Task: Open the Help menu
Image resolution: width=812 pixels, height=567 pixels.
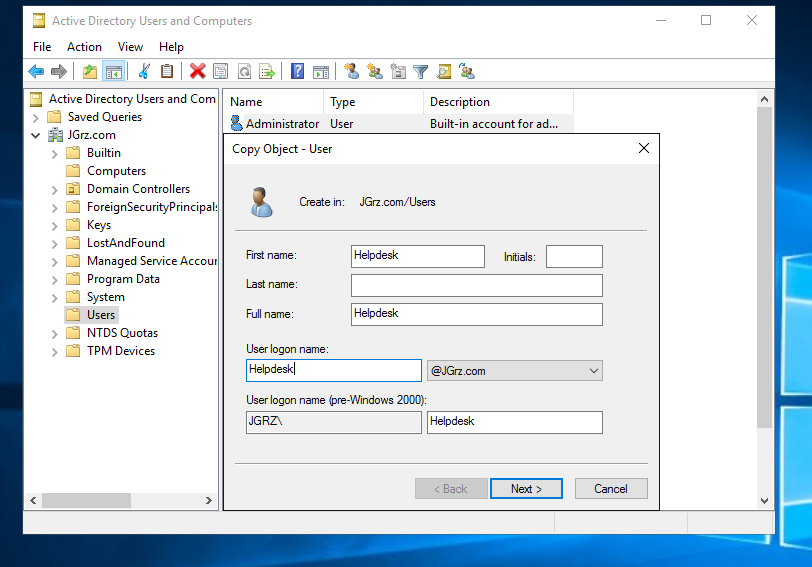Action: (171, 47)
